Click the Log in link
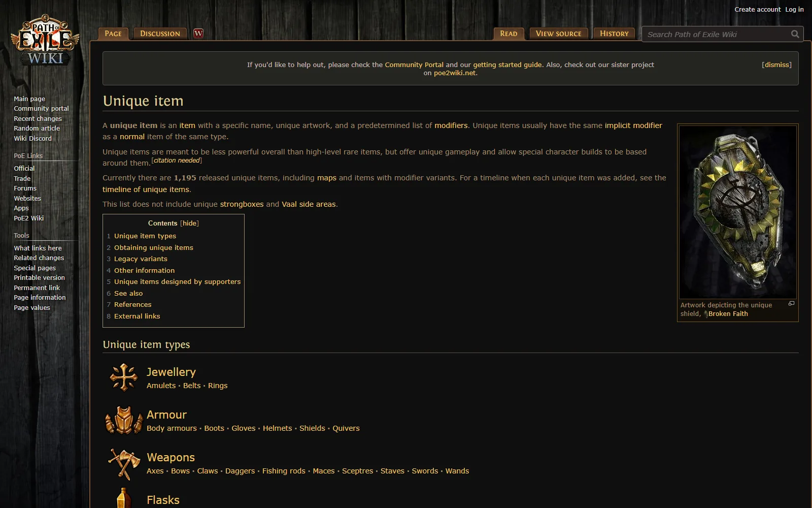Image resolution: width=812 pixels, height=508 pixels. 794,9
